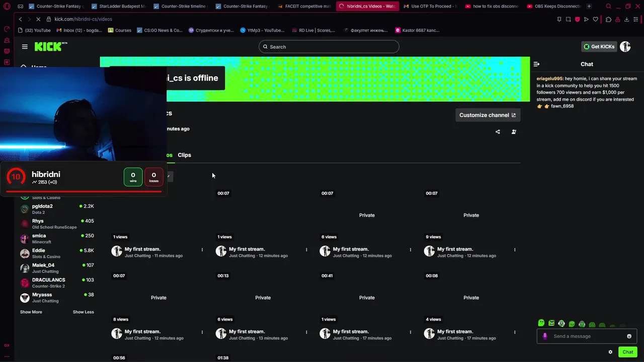Open options for the 11 minutes ago video

click(x=202, y=250)
